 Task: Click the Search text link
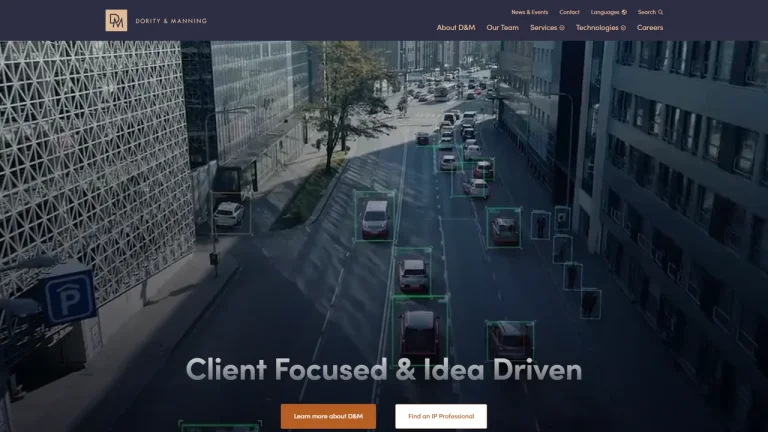(647, 12)
